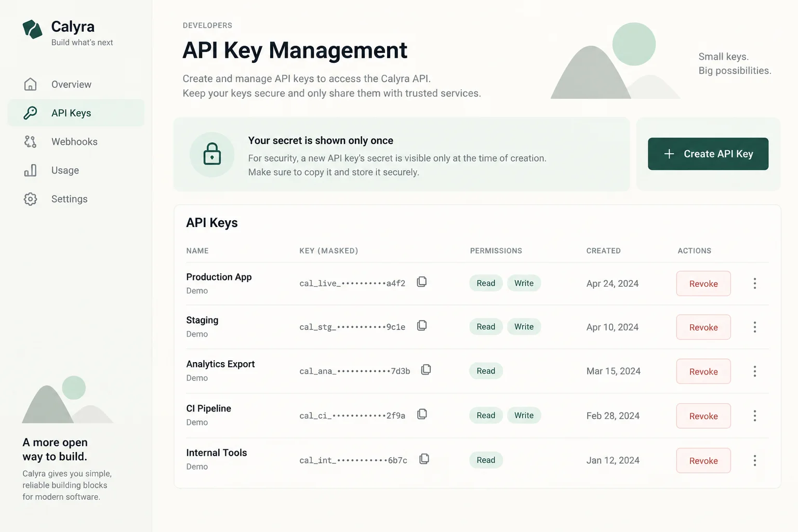Copy the Production App key
Screen dimensions: 798x532
click(x=422, y=282)
